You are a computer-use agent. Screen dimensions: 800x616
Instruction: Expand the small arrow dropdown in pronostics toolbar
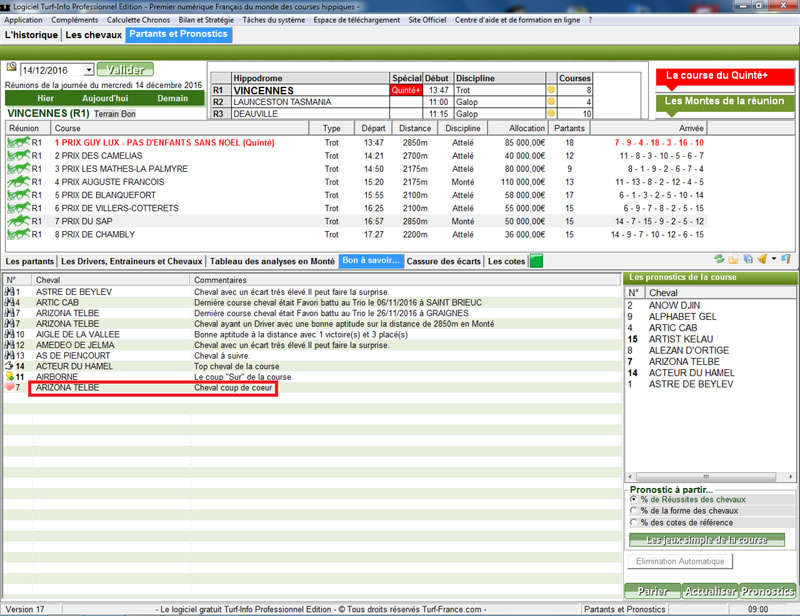[776, 260]
